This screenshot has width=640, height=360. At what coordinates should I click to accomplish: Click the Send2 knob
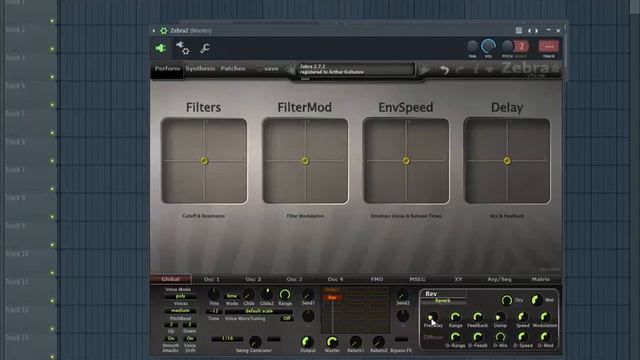coord(402,295)
